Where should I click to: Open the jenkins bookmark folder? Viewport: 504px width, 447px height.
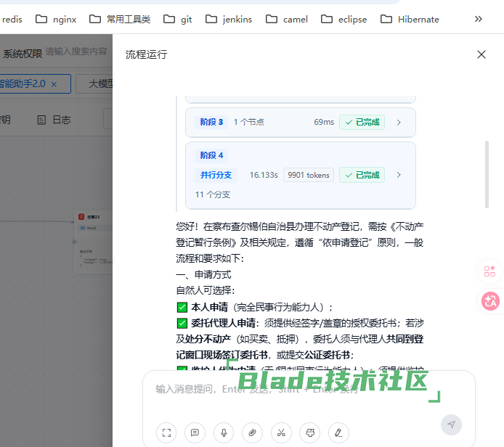click(229, 20)
